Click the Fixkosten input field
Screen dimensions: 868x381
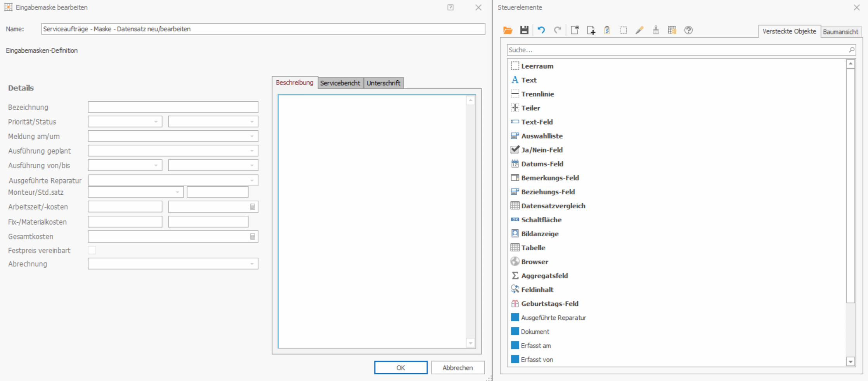(x=125, y=222)
